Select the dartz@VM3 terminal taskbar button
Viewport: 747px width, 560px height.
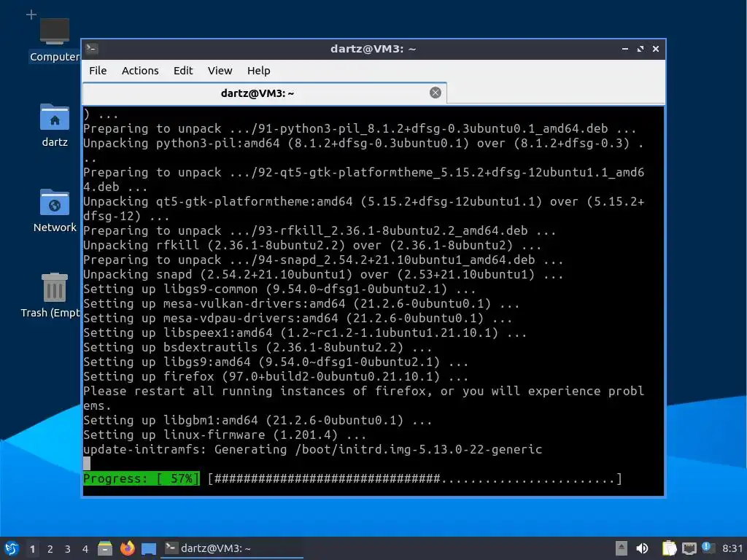[x=232, y=548]
